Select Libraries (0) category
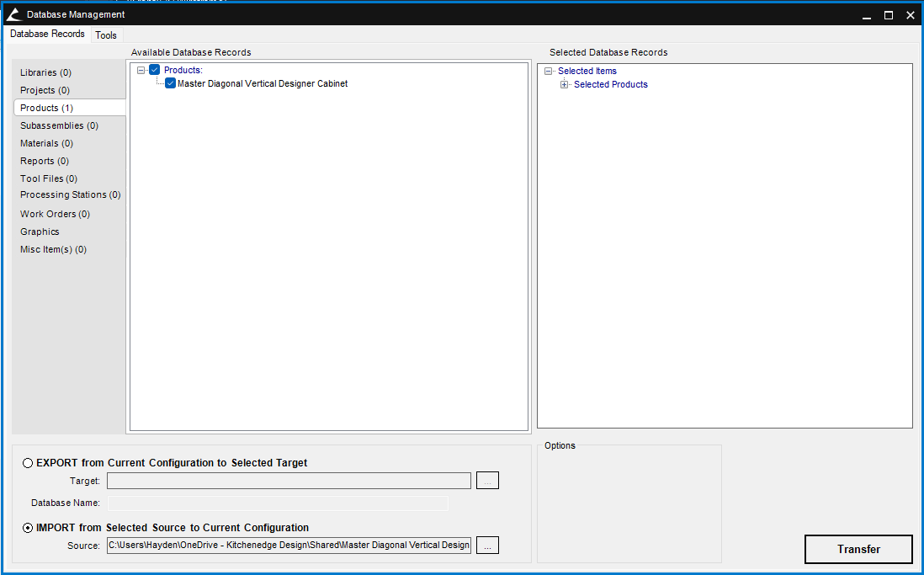 click(45, 72)
